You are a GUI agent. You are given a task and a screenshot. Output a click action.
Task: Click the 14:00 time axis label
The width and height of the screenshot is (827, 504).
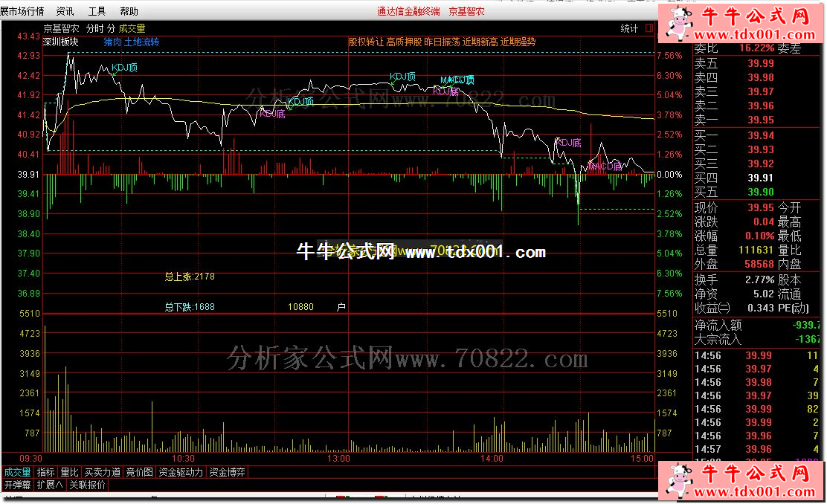pos(492,459)
